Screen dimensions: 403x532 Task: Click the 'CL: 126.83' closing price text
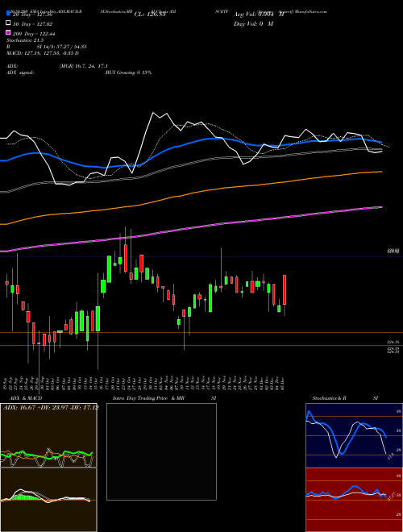(150, 15)
